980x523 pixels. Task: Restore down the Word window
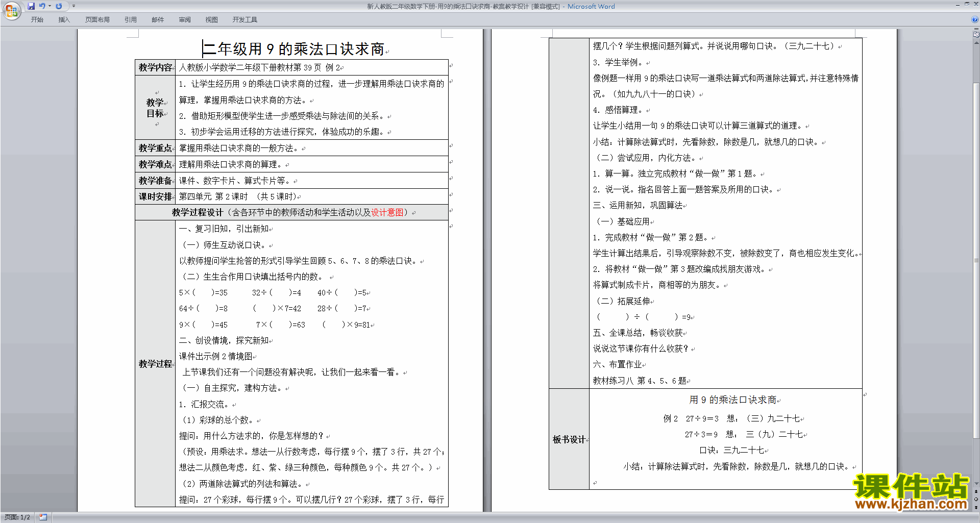point(967,4)
